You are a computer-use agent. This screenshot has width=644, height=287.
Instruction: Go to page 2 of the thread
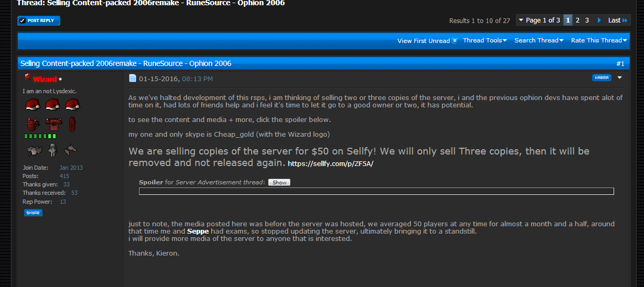pyautogui.click(x=577, y=20)
